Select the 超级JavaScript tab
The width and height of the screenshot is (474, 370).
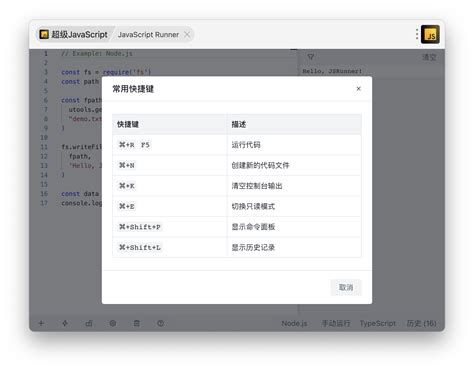tap(74, 34)
